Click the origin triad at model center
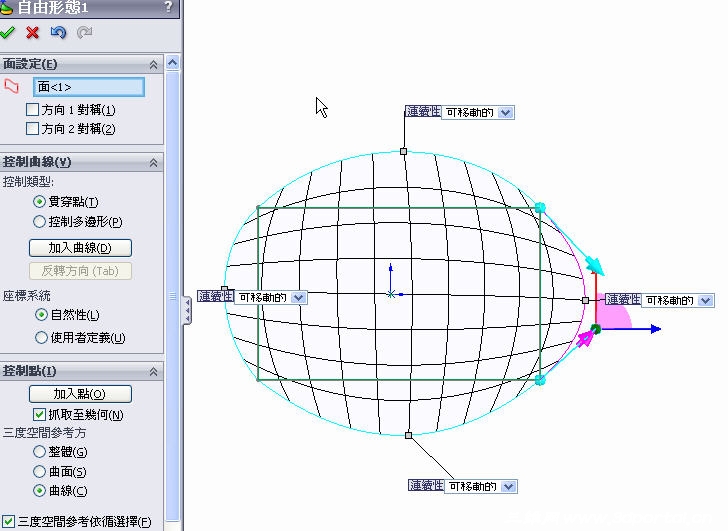Viewport: 728px width, 531px height. point(391,293)
